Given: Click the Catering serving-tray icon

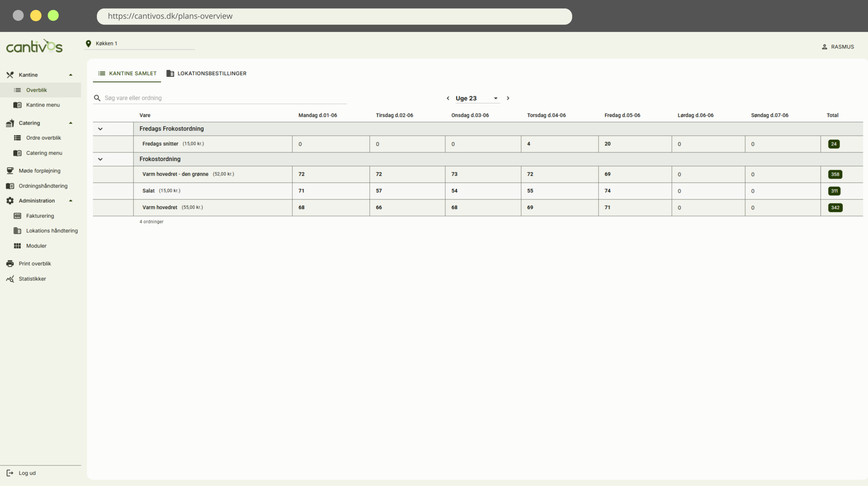Looking at the screenshot, I should [x=10, y=123].
